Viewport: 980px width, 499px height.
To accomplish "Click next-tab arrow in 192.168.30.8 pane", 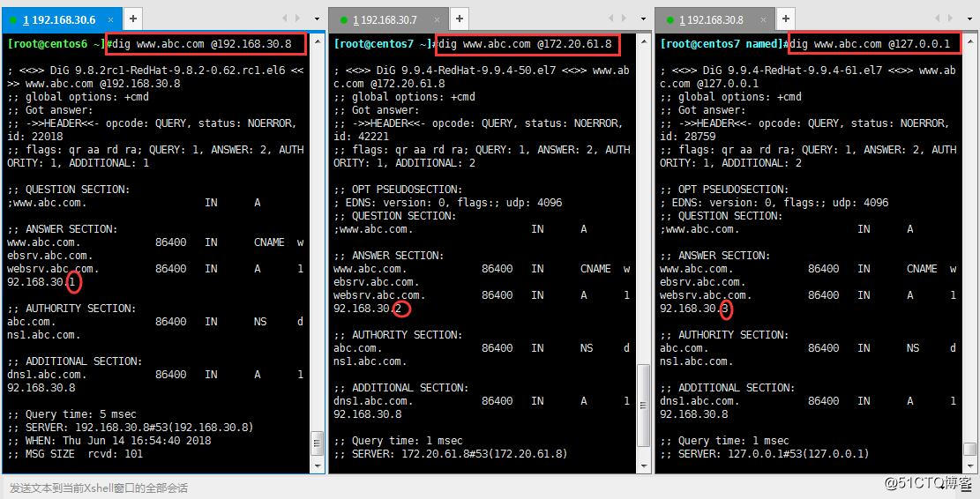I will pyautogui.click(x=951, y=19).
